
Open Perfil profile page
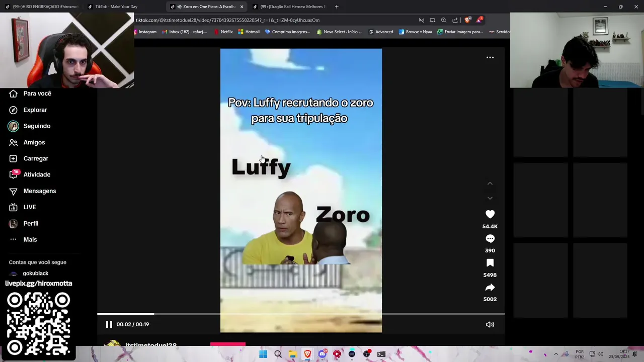point(24,223)
